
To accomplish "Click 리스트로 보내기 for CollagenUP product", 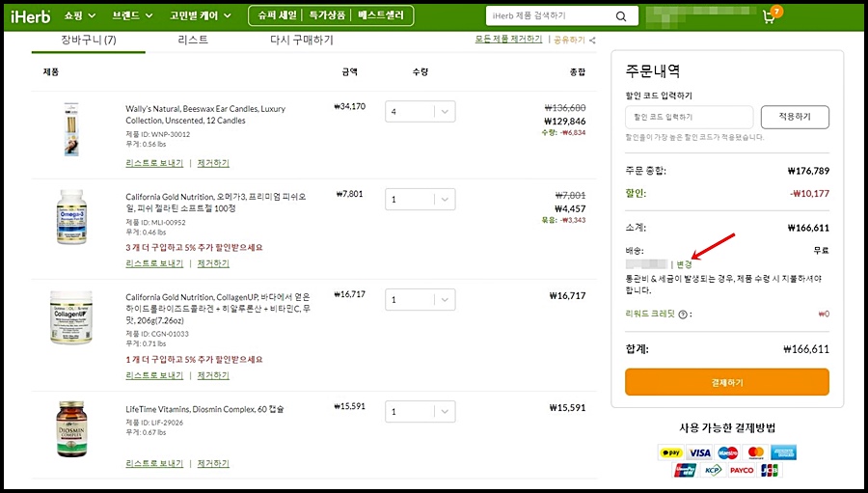I will [154, 375].
